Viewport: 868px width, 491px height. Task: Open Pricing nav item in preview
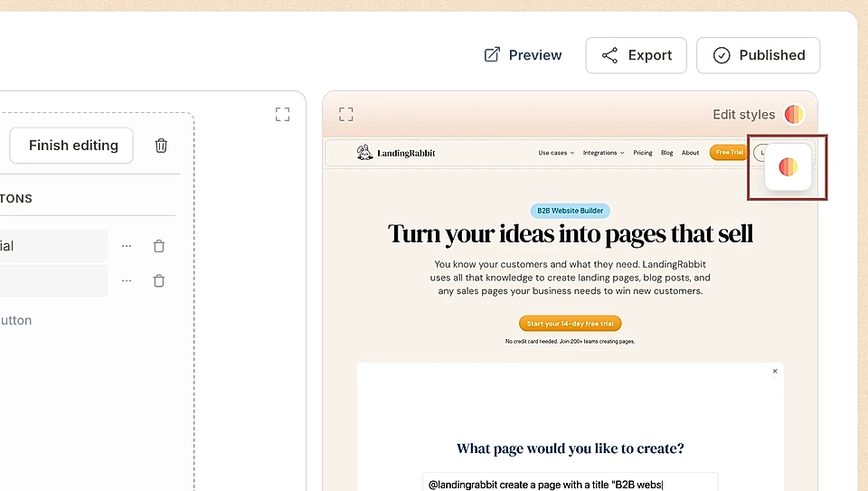pyautogui.click(x=643, y=153)
